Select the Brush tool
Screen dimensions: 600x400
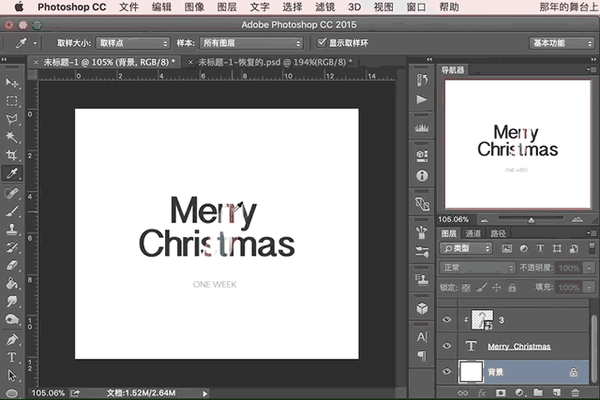pyautogui.click(x=12, y=211)
